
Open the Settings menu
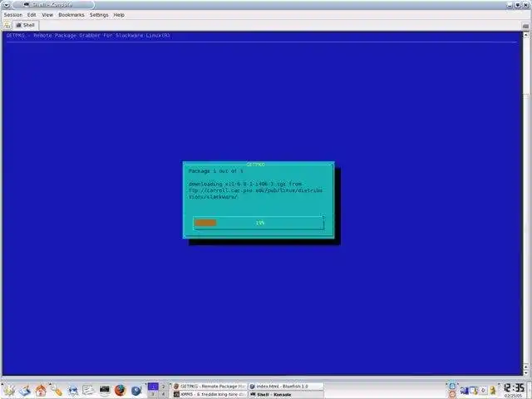[x=99, y=15]
